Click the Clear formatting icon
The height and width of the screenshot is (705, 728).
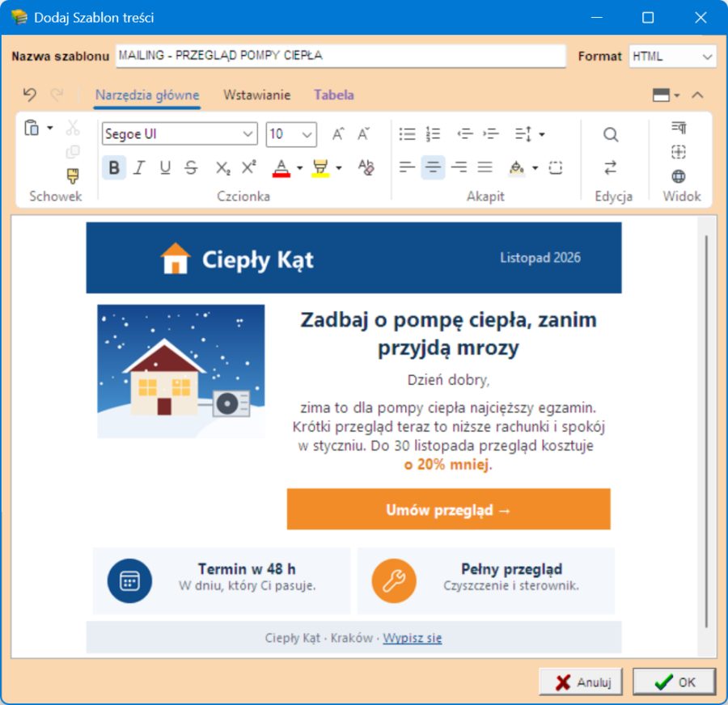pyautogui.click(x=366, y=167)
